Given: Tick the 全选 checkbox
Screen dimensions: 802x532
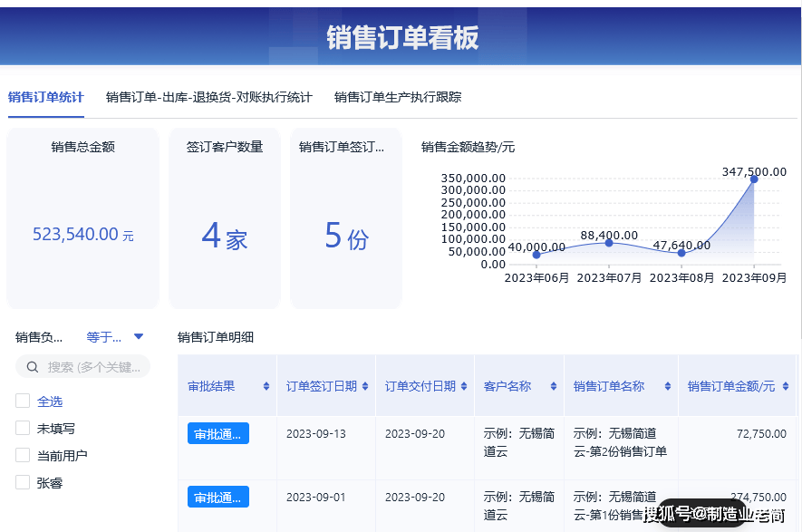Looking at the screenshot, I should click(x=23, y=401).
